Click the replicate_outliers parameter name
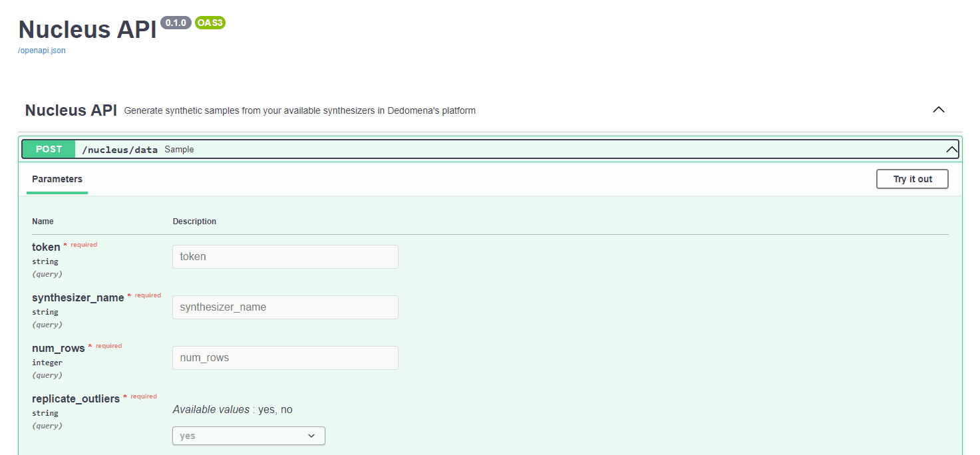Image resolution: width=980 pixels, height=455 pixels. [x=76, y=399]
